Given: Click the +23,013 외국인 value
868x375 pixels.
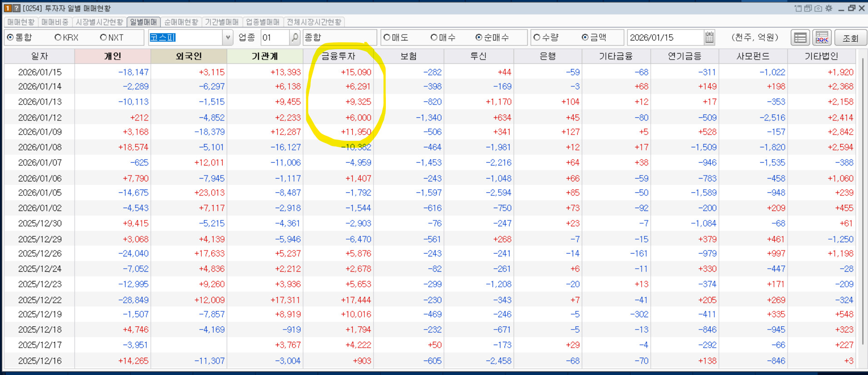Looking at the screenshot, I should [210, 193].
